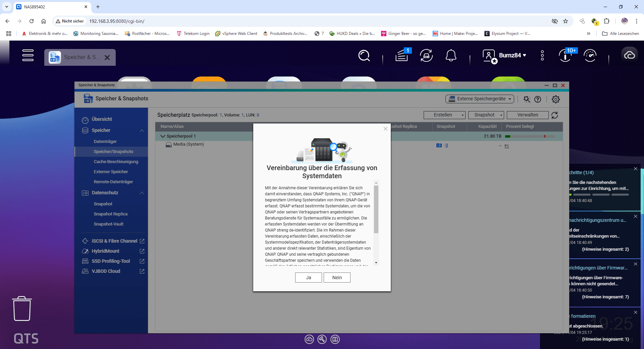Screen dimensions: 644x349
Task: Click the Storage global settings gear icon
Action: click(556, 99)
